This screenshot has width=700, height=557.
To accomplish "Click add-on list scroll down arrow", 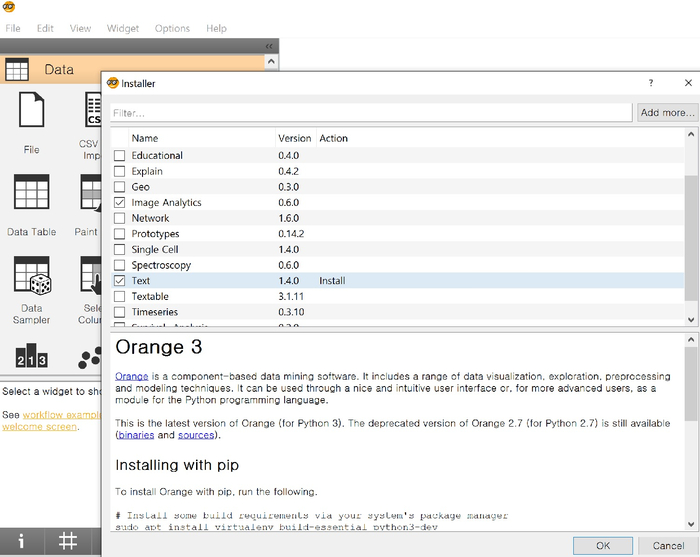I will (x=691, y=320).
